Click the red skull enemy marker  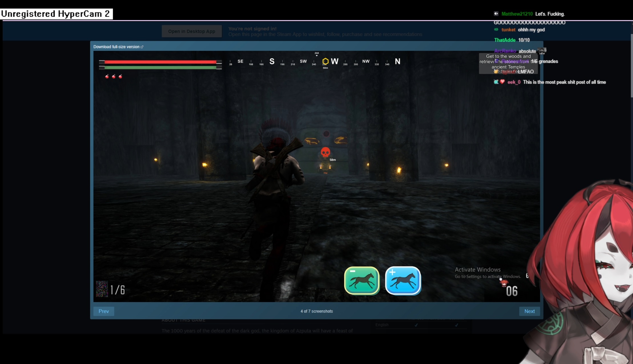click(x=325, y=152)
